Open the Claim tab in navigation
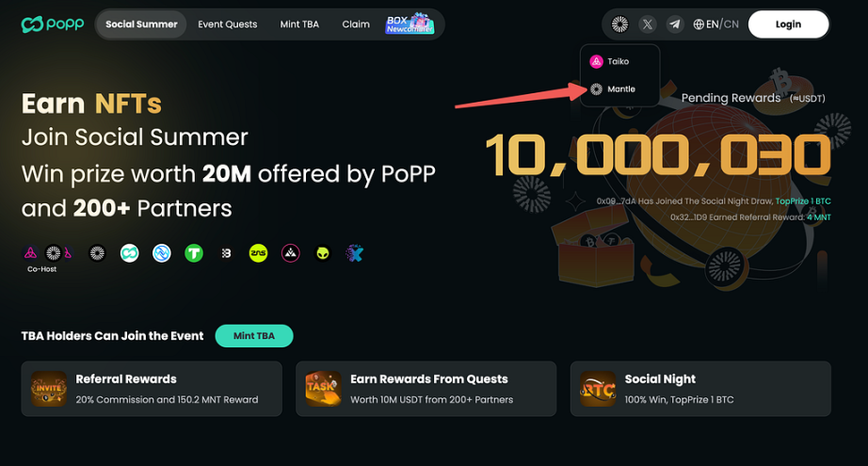Screen dimensions: 868x466 (356, 24)
